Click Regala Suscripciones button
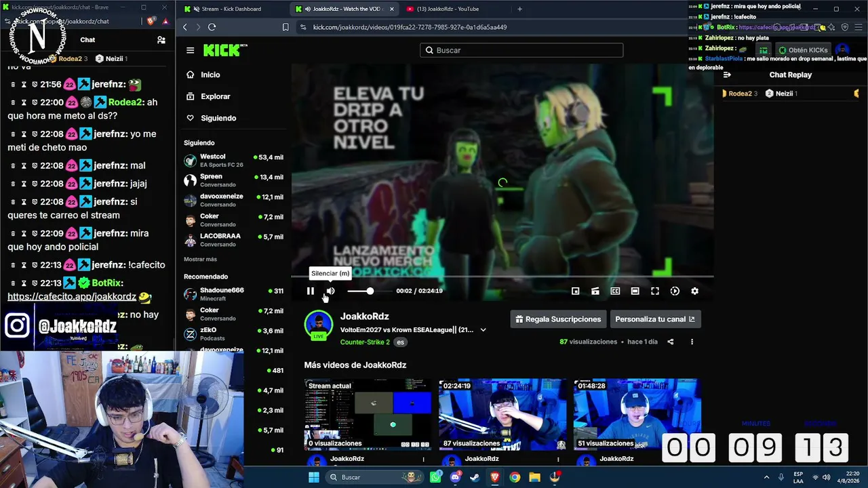The image size is (868, 488). [558, 319]
